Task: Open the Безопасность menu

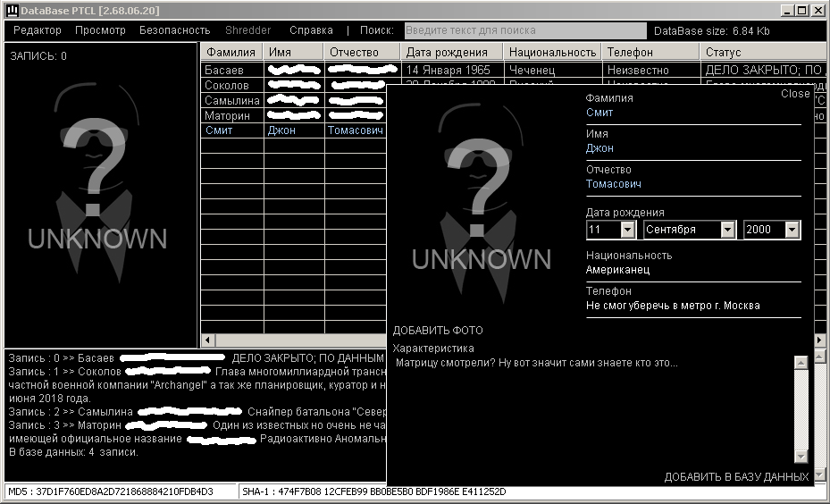Action: click(175, 30)
